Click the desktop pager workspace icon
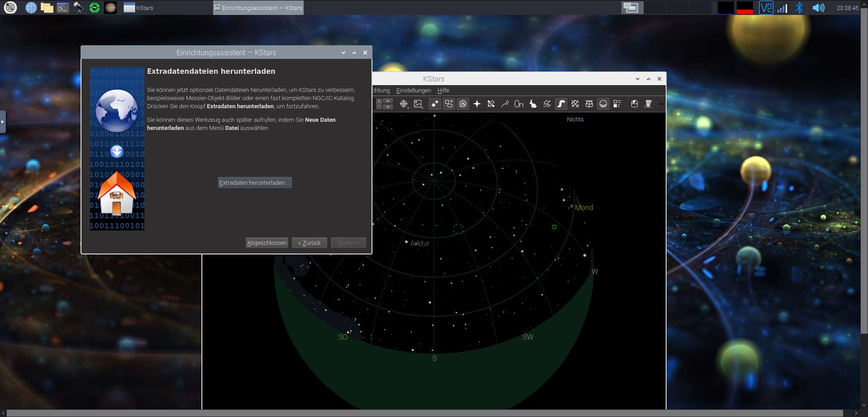 coord(632,8)
